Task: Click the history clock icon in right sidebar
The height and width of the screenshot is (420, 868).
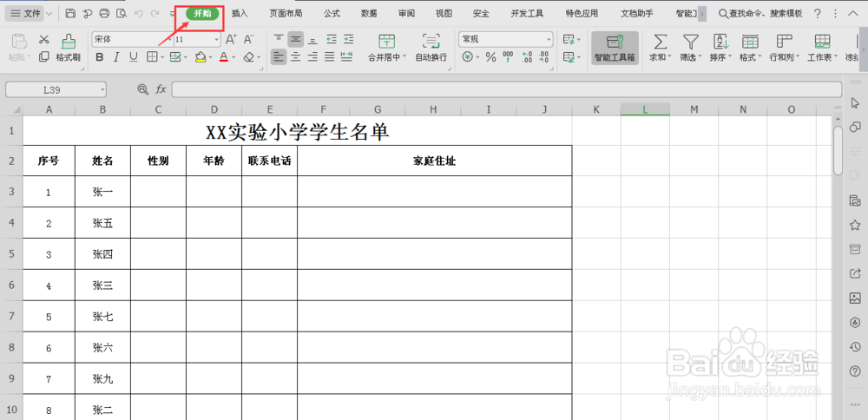Action: click(855, 347)
